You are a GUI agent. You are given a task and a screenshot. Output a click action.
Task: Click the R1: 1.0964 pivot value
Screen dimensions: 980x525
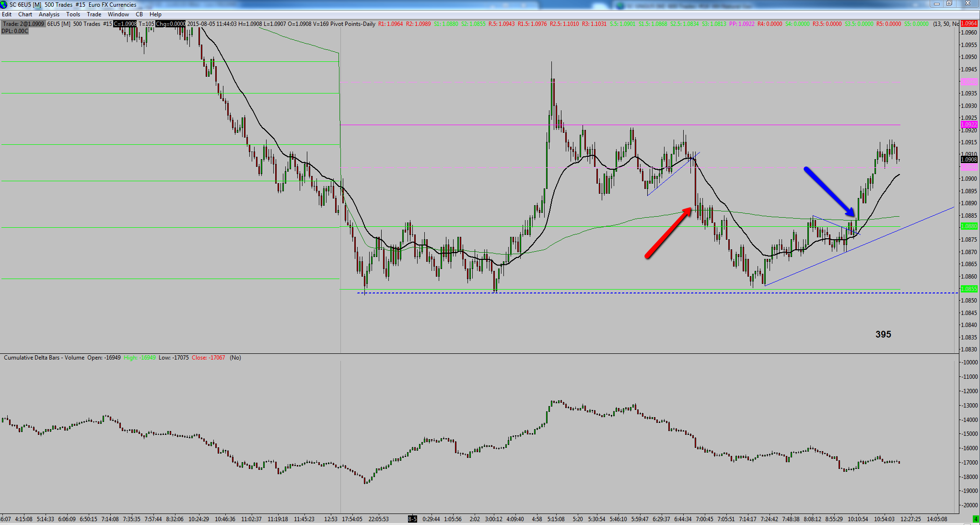pos(390,23)
